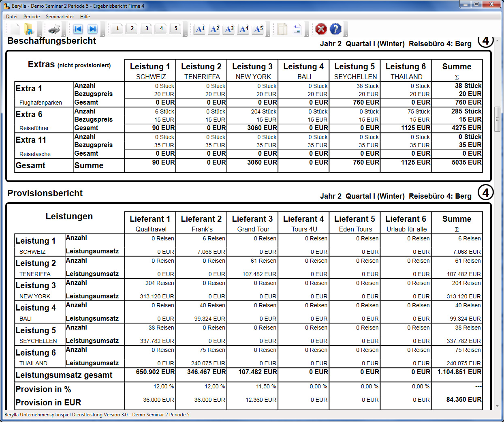Click the red X cancel icon

(x=321, y=29)
